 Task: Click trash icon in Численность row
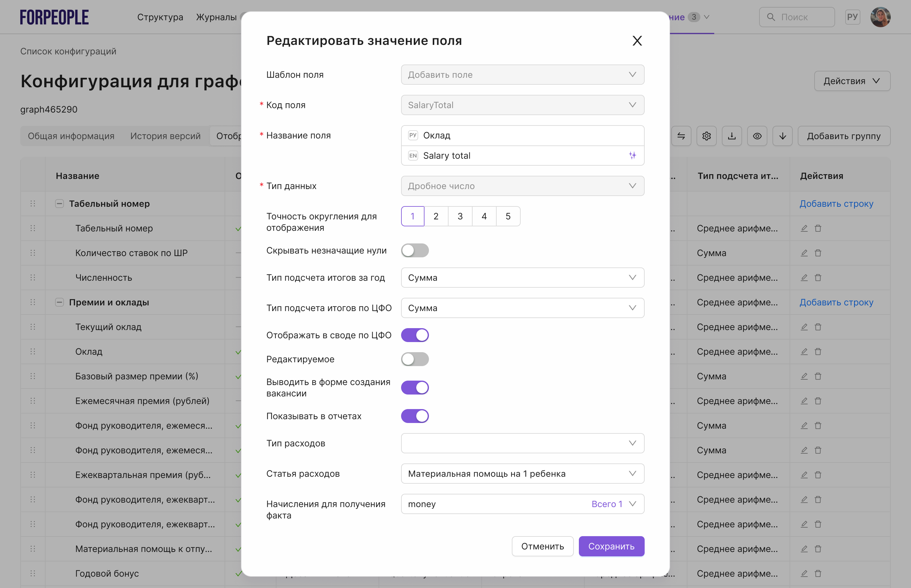point(818,278)
